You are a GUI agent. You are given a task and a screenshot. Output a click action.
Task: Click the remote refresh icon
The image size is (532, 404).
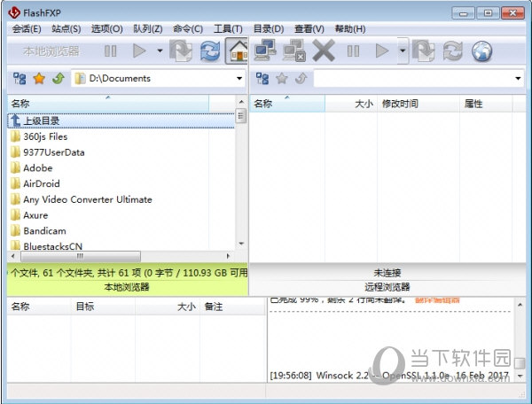click(452, 50)
